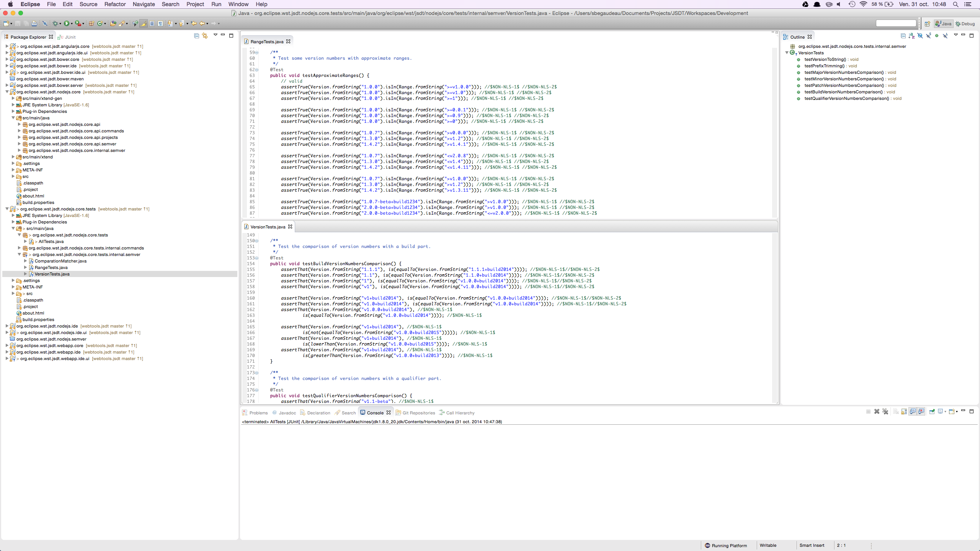Viewport: 980px width, 551px height.
Task: Switch to the Debug perspective
Action: [965, 24]
